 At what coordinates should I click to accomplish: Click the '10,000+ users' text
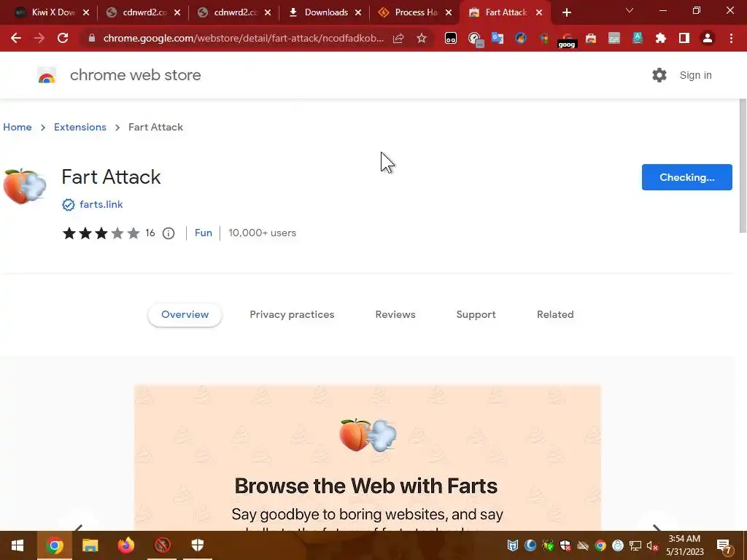click(262, 233)
